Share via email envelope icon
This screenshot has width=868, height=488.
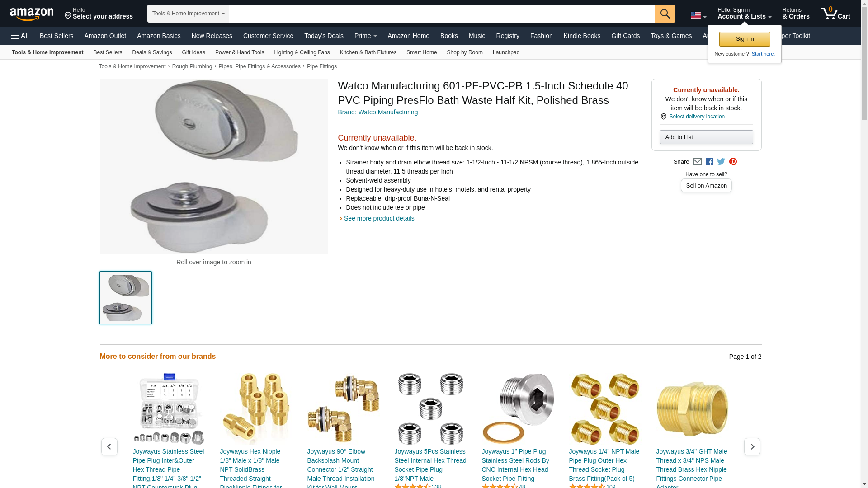(697, 162)
